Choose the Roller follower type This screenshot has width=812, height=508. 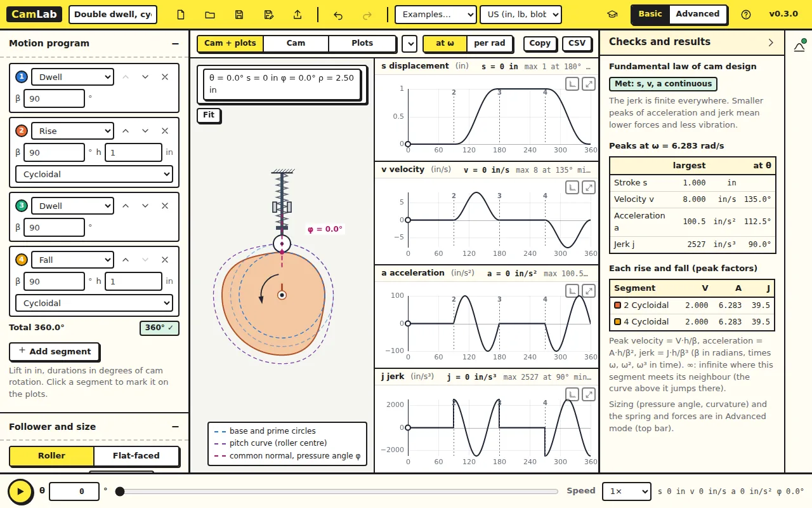tap(51, 456)
